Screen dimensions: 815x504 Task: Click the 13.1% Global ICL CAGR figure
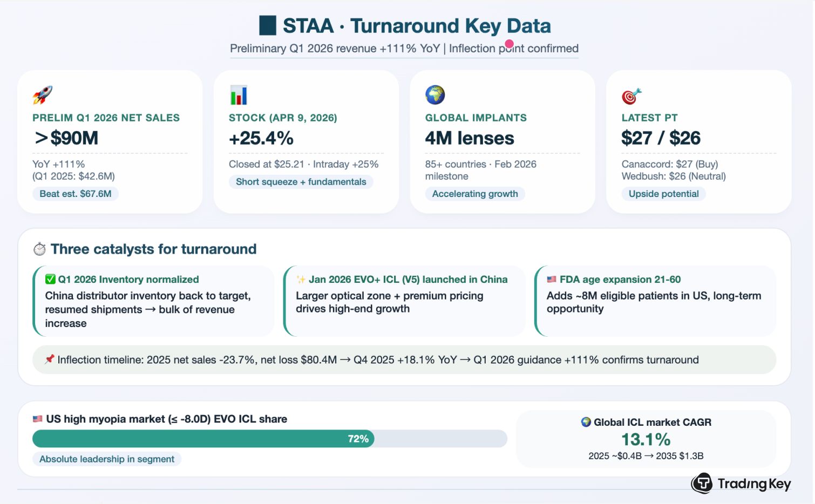tap(646, 439)
